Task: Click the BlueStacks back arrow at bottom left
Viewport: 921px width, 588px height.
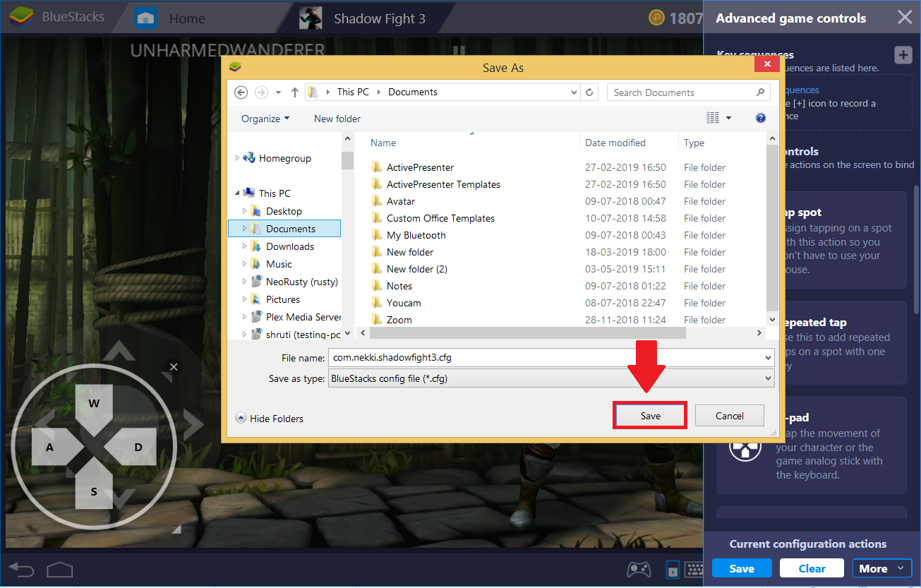Action: 21,570
